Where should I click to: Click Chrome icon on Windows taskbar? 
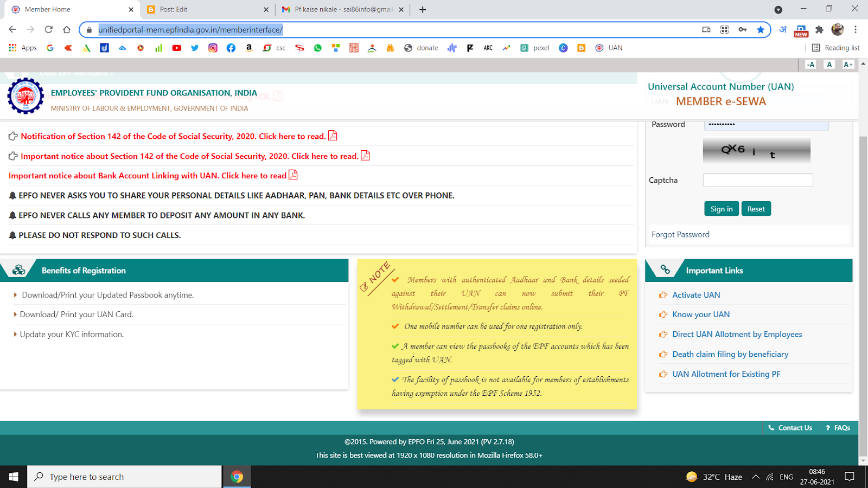[237, 477]
